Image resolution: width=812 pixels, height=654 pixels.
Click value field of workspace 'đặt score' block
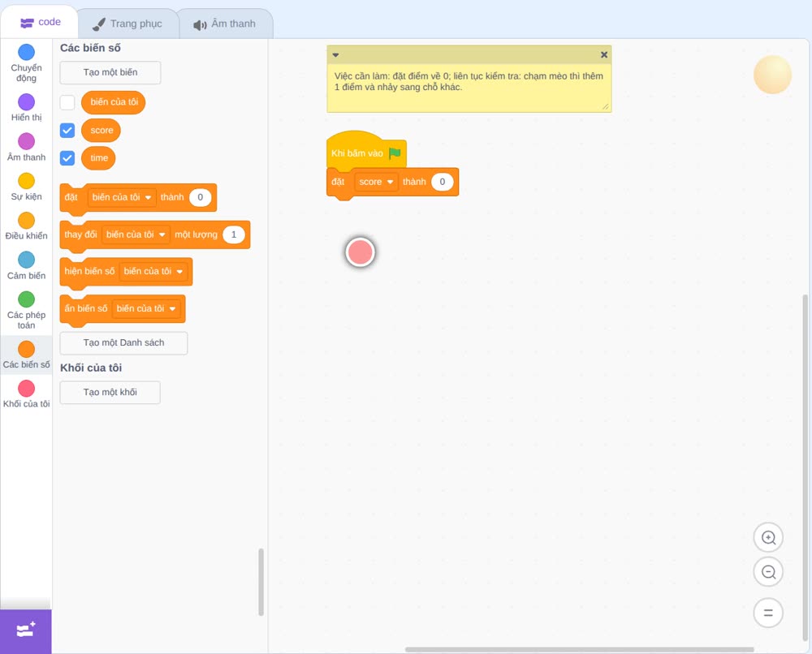[x=443, y=182]
